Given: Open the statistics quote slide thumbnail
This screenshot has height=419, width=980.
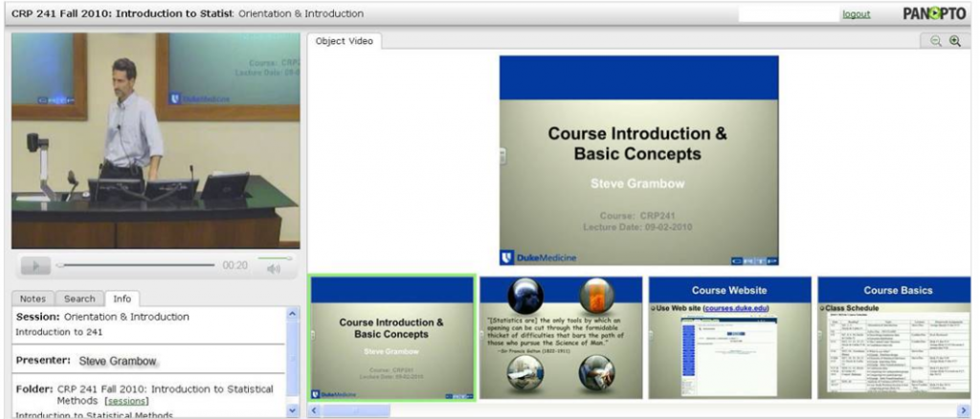Looking at the screenshot, I should (x=561, y=338).
